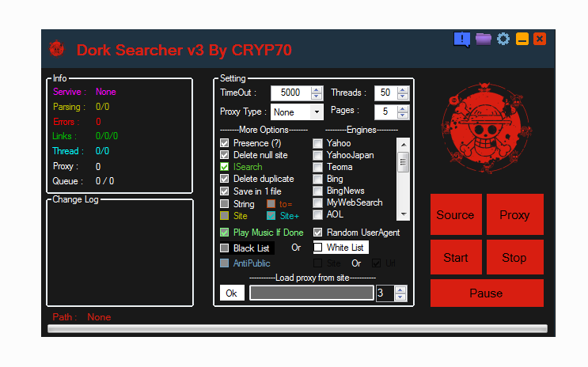This screenshot has width=588, height=367.
Task: Click Ok to load proxy from site
Action: click(x=232, y=293)
